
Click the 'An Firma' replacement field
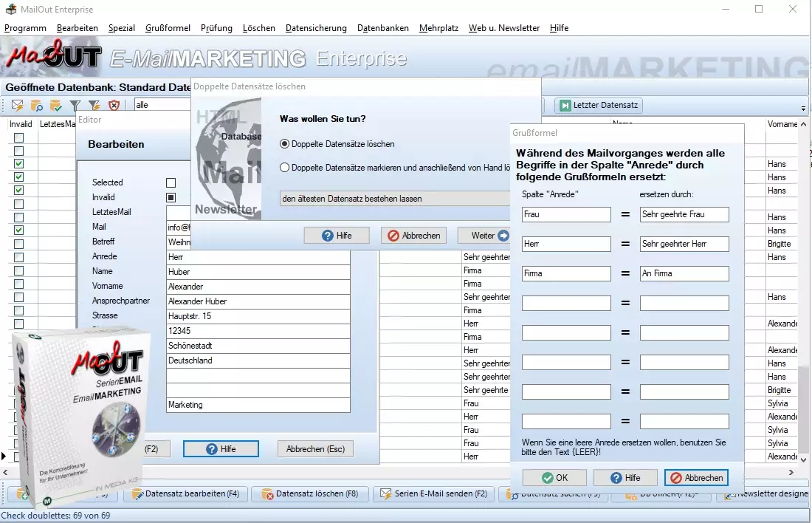point(684,273)
